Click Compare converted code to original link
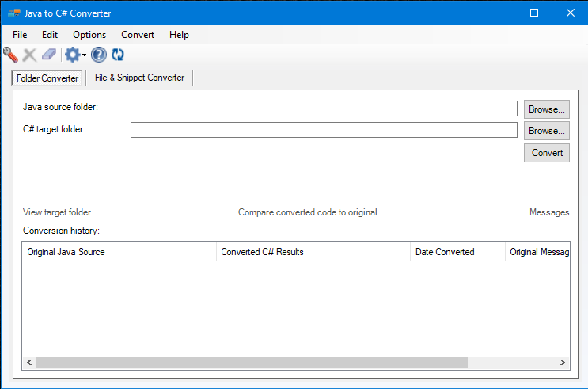Screen dimensions: 588x389 tap(308, 212)
